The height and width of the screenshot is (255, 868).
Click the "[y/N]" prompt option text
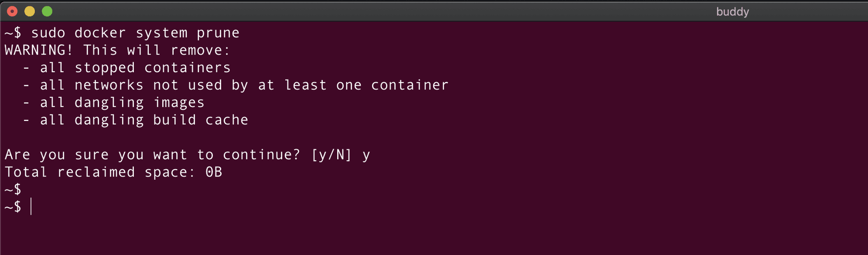point(331,155)
